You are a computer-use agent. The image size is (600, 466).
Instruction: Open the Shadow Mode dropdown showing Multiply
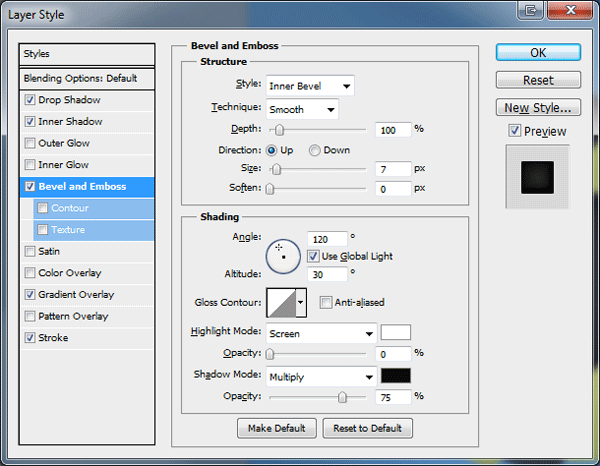click(x=321, y=377)
